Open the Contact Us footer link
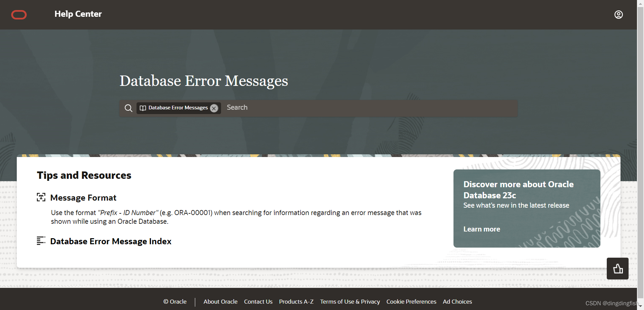 (258, 302)
